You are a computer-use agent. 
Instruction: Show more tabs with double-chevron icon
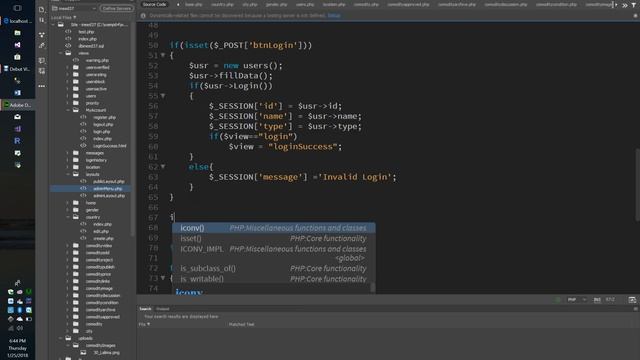pos(625,5)
